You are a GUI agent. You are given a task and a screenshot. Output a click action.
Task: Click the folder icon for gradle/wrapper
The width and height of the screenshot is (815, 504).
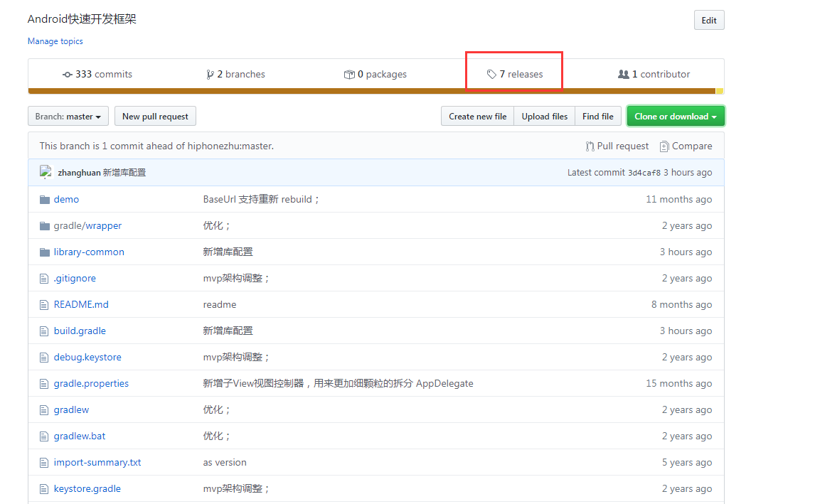(45, 226)
